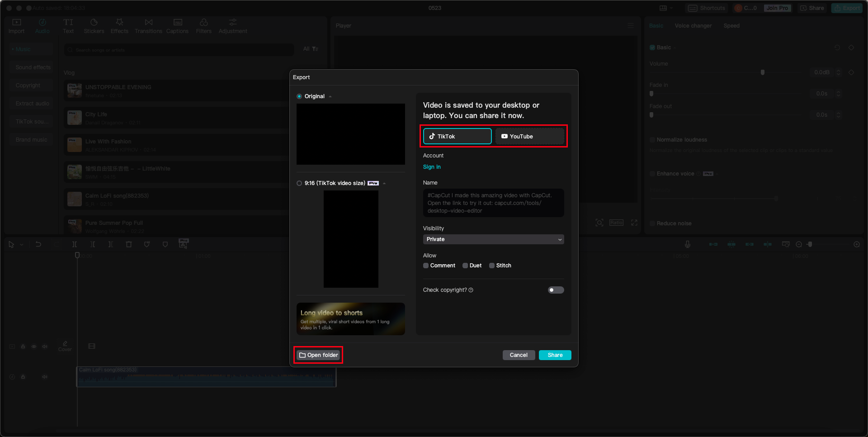Open the Transitions panel

tap(148, 26)
